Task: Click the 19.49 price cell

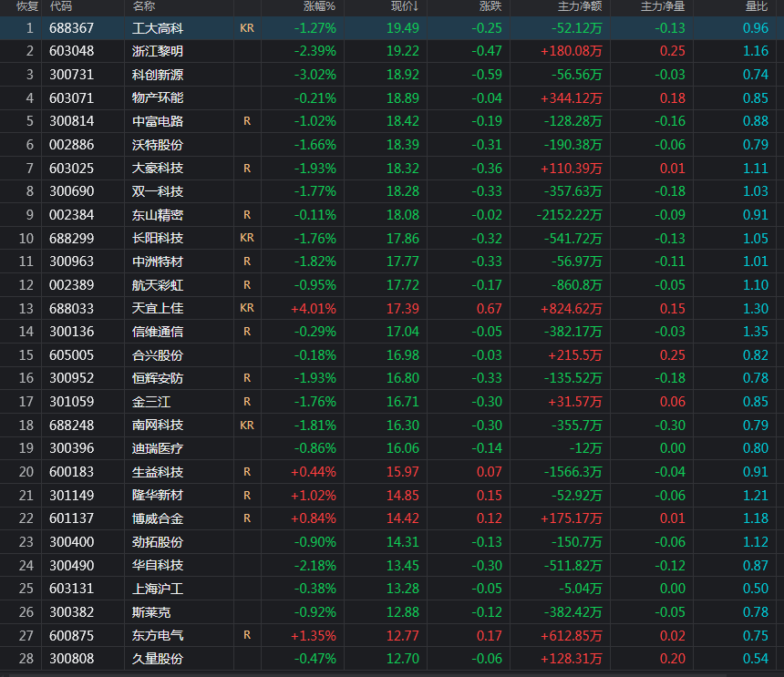Action: pos(403,28)
